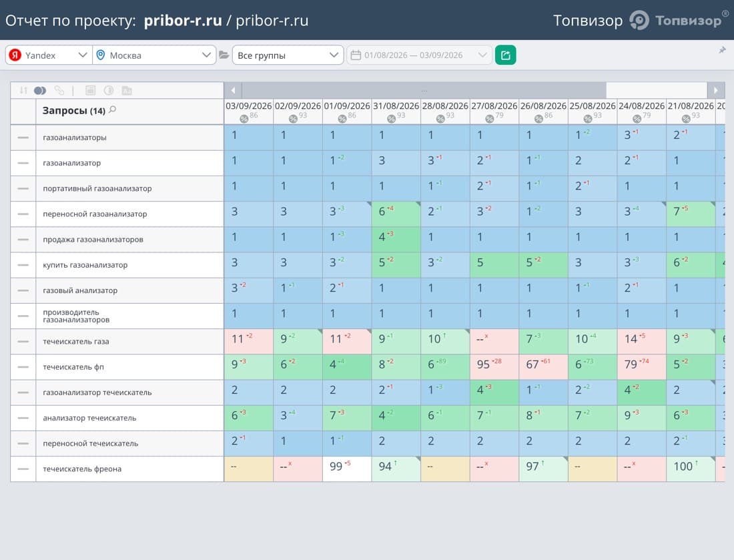Toggle the double-circle switch above Запросы
The image size is (734, 560).
[40, 90]
